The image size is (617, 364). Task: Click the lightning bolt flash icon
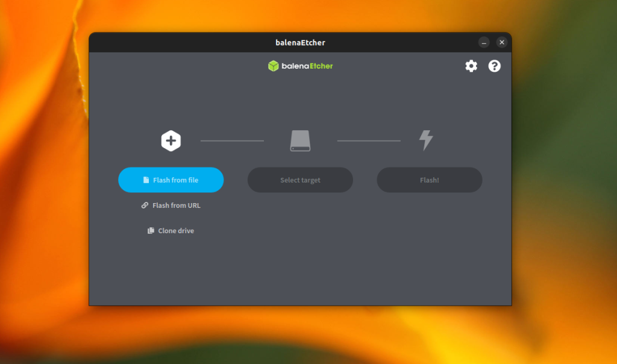coord(426,140)
